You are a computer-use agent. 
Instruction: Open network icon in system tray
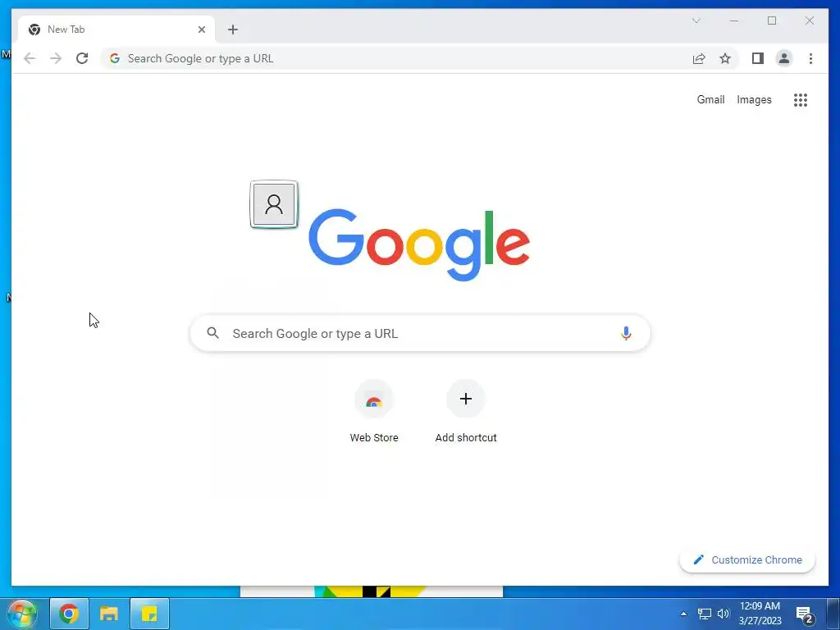pyautogui.click(x=704, y=614)
